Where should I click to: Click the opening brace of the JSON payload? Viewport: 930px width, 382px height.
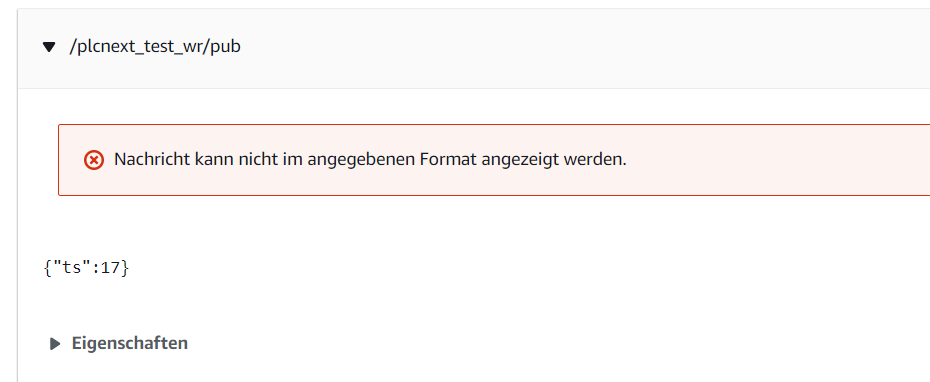pyautogui.click(x=48, y=268)
